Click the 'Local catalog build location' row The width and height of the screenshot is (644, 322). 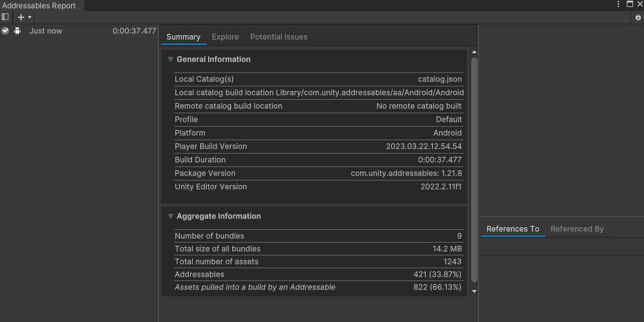pyautogui.click(x=319, y=92)
